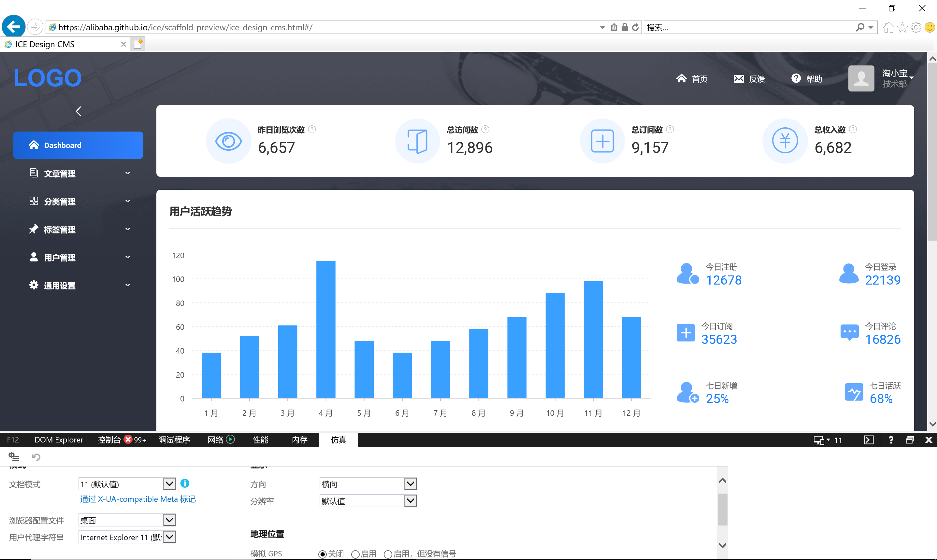Select the 标签管理 pin icon
Viewport: 937px width, 560px height.
[34, 229]
